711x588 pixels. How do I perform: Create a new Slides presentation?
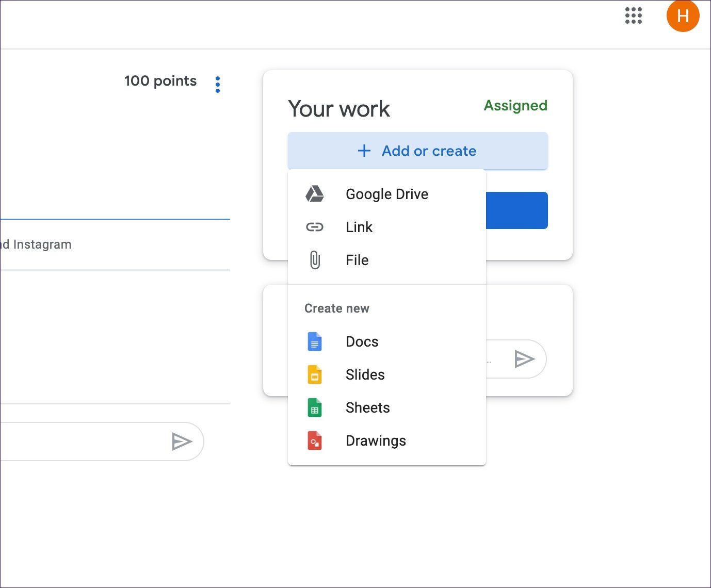387,374
